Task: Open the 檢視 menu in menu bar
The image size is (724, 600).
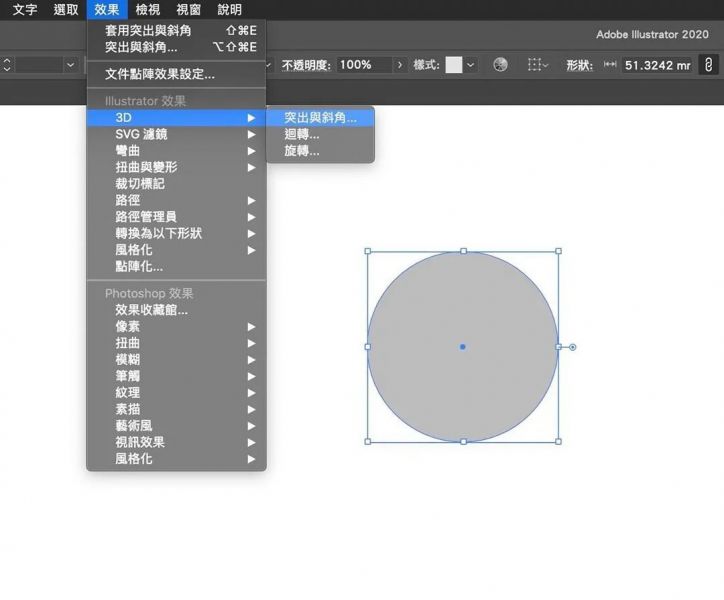Action: click(x=147, y=10)
